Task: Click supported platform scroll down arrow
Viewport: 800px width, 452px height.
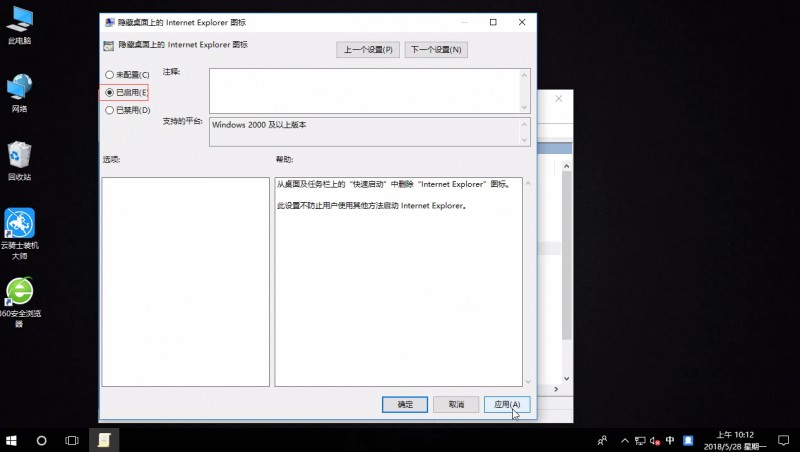Action: [x=524, y=140]
